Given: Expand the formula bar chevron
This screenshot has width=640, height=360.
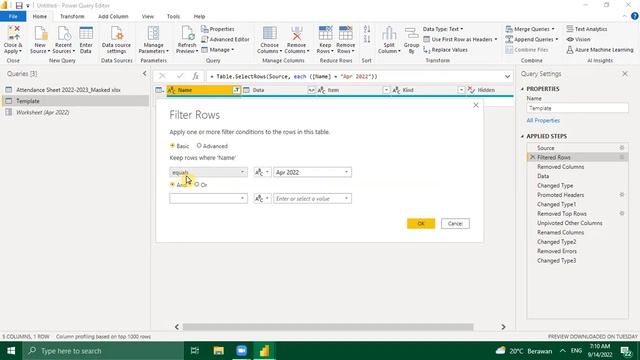Looking at the screenshot, I should click(507, 76).
